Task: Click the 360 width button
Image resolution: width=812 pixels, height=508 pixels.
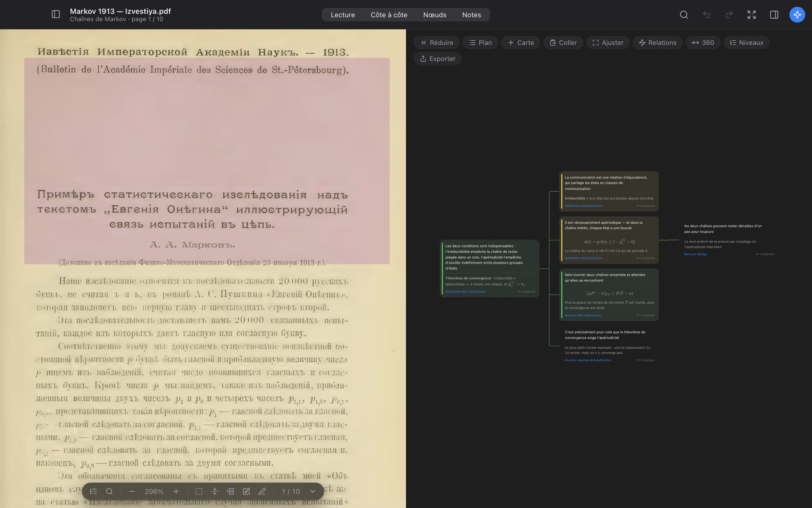Action: (x=703, y=43)
